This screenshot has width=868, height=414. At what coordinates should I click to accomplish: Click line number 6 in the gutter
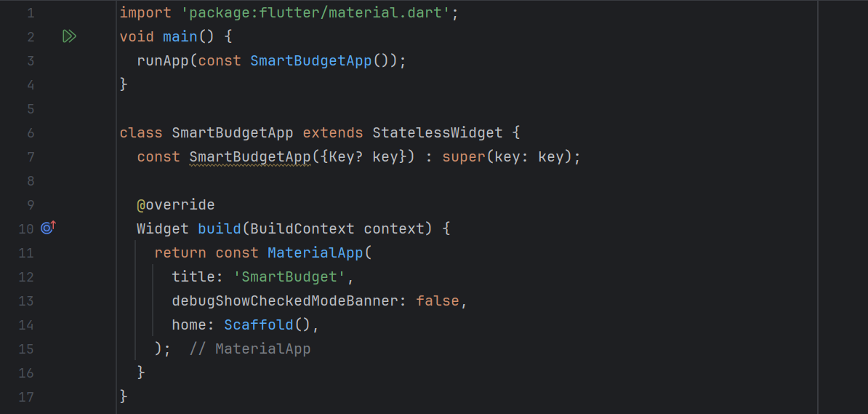tap(31, 133)
